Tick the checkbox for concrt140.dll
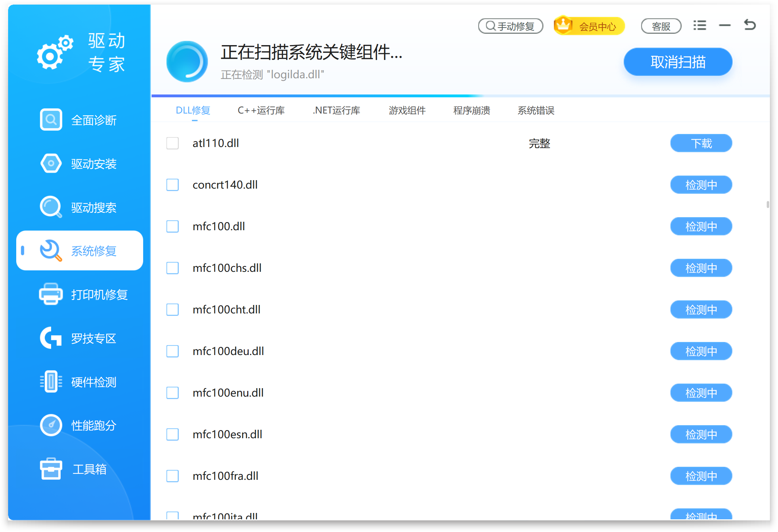The width and height of the screenshot is (778, 532). click(x=172, y=185)
